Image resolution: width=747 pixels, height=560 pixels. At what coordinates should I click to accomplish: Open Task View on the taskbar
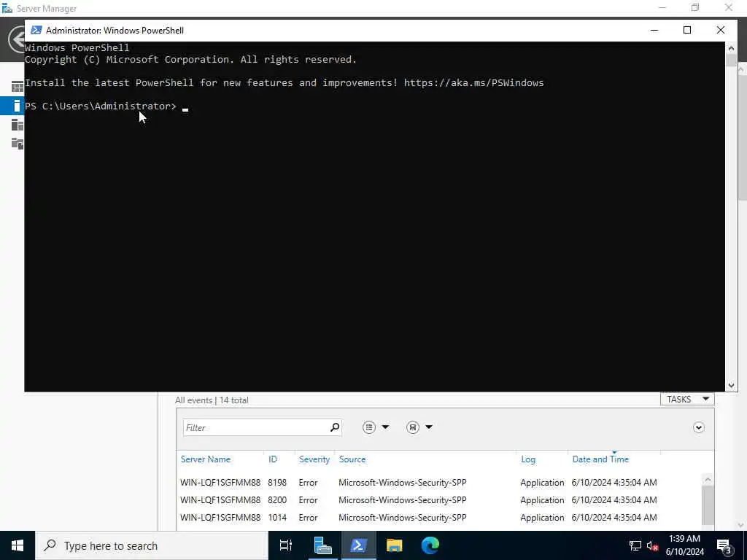click(x=286, y=545)
